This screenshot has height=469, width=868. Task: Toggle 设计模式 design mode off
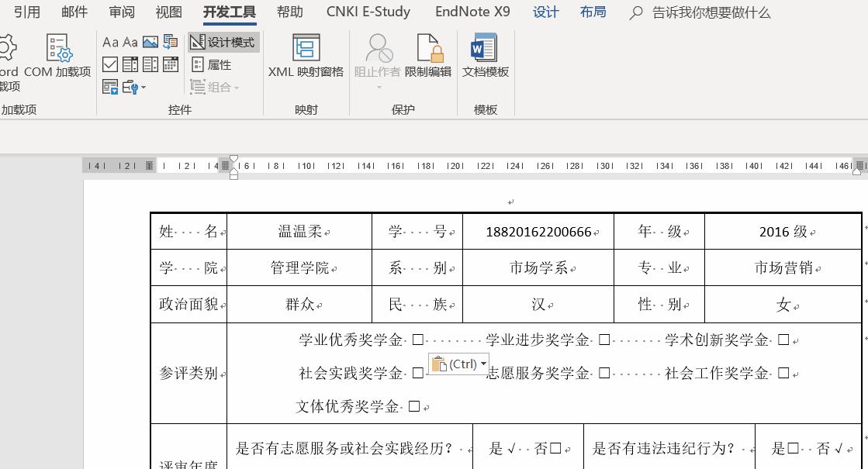(225, 42)
